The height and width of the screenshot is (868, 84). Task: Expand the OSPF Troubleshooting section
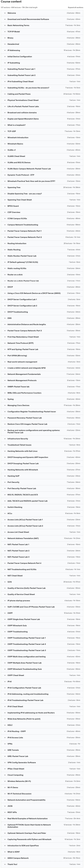click(x=42, y=631)
